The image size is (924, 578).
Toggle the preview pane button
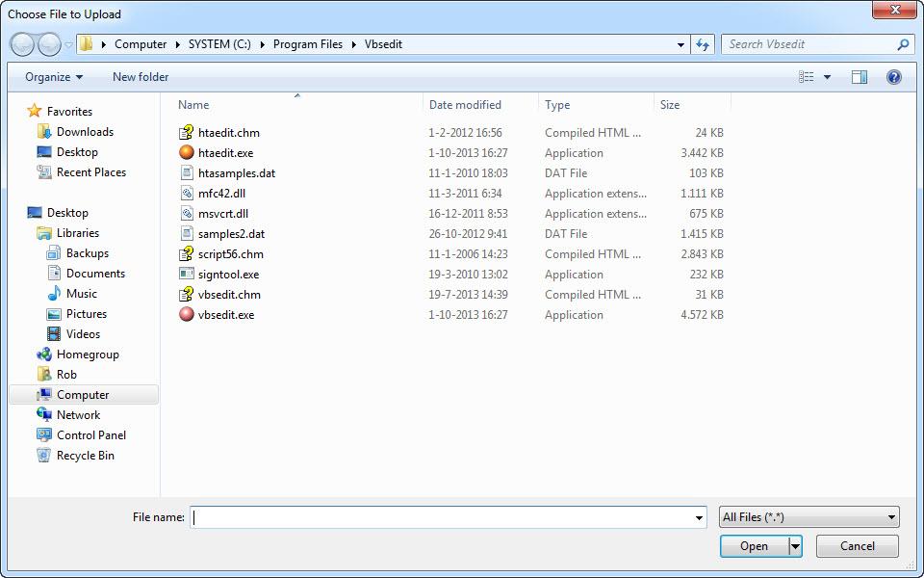click(x=860, y=77)
